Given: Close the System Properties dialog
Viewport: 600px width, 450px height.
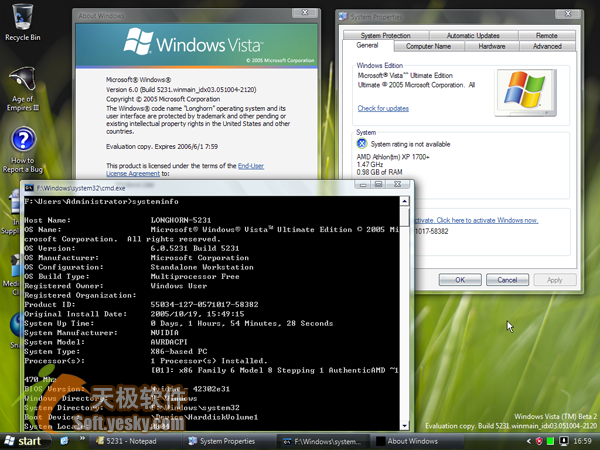Looking at the screenshot, I should click(568, 14).
